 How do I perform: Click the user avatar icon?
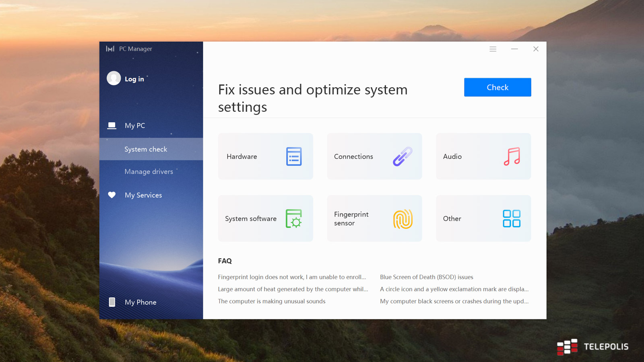coord(114,78)
